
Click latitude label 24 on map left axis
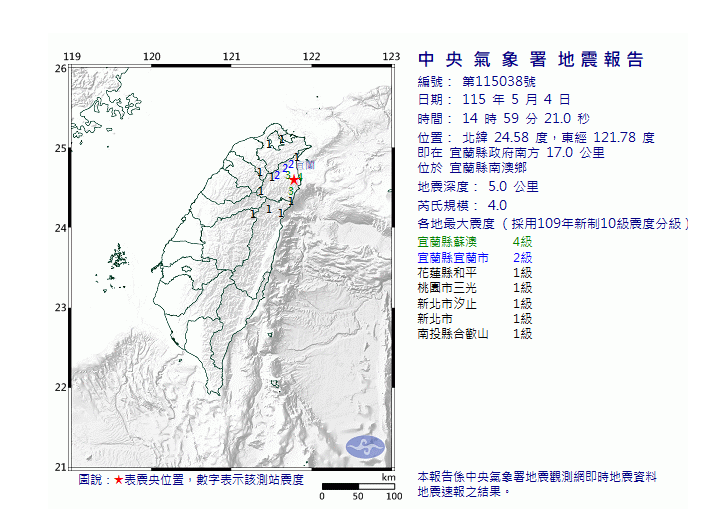(60, 228)
